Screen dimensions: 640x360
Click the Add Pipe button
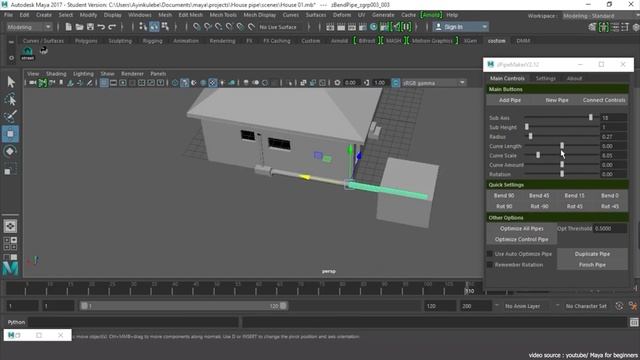point(510,100)
